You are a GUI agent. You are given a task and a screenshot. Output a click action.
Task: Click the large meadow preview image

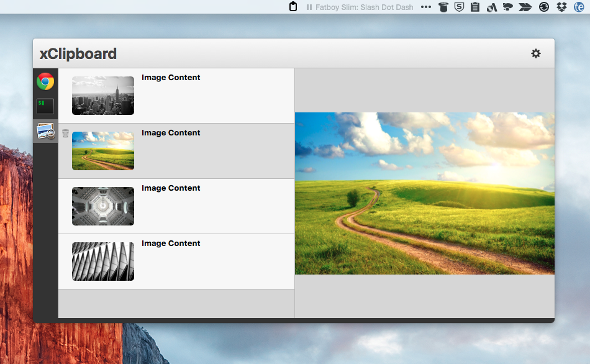[x=424, y=193]
